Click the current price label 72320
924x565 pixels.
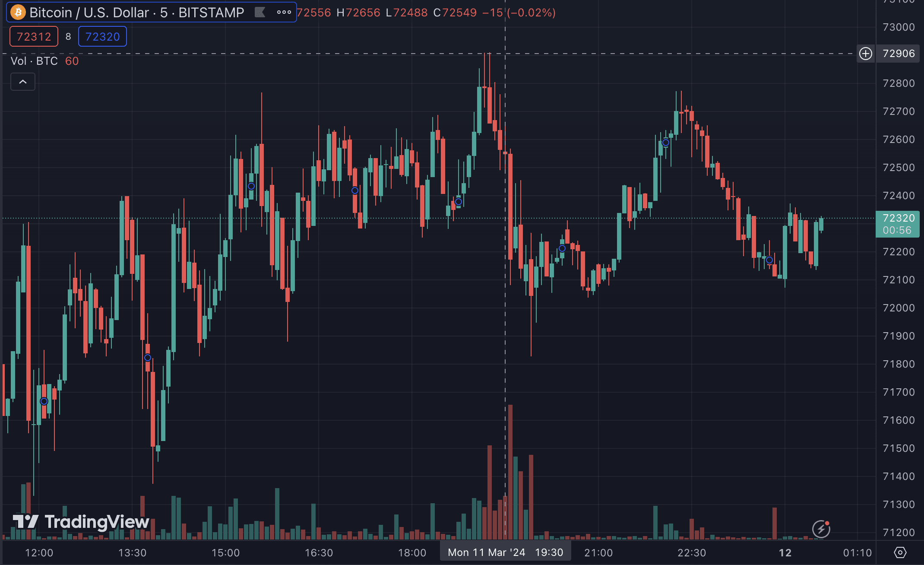899,218
